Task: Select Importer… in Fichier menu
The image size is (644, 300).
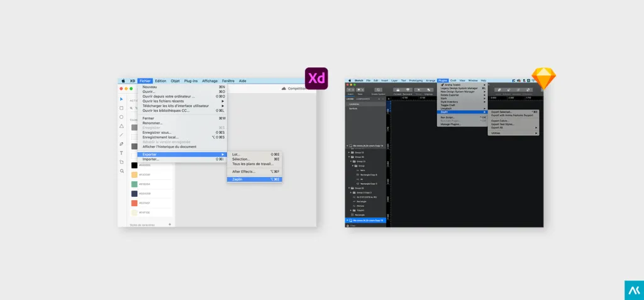Action: click(182, 159)
